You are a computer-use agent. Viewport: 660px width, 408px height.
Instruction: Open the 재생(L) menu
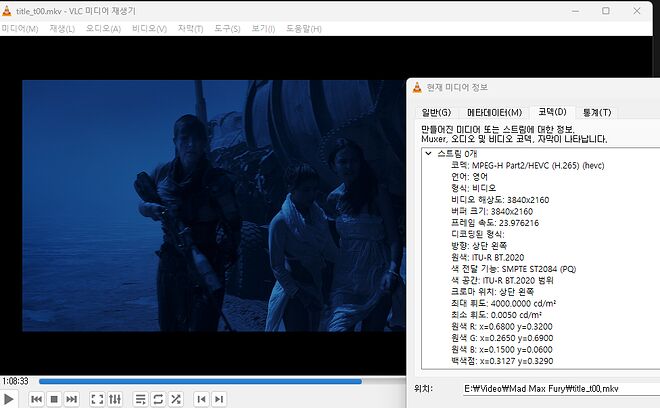click(62, 29)
